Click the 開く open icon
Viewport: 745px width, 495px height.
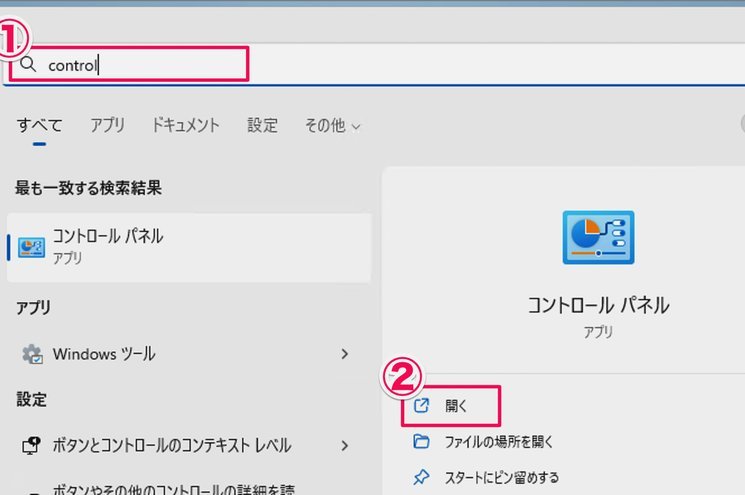pos(421,406)
